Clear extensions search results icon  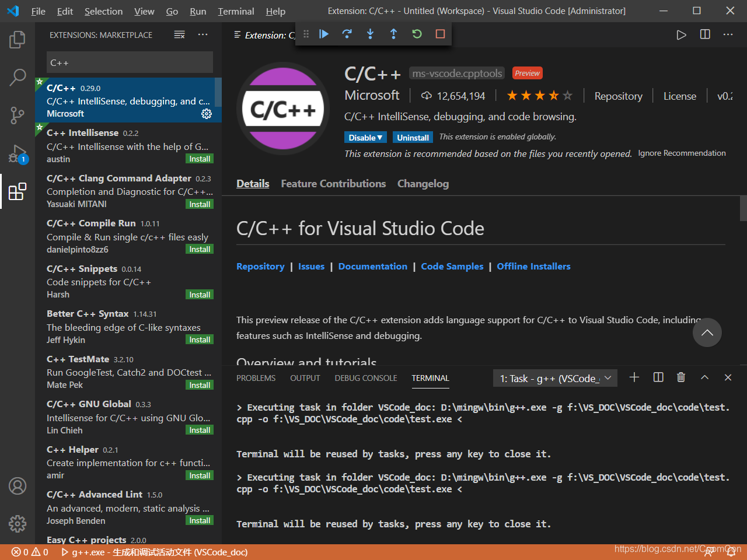pyautogui.click(x=180, y=35)
